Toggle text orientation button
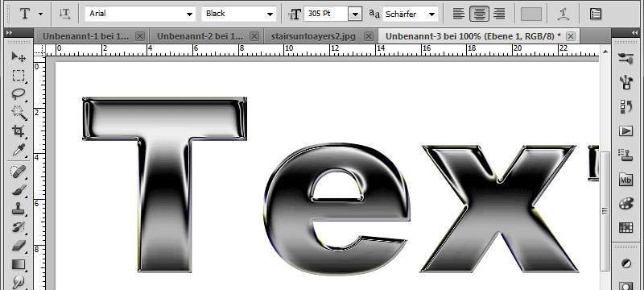Image resolution: width=644 pixels, height=290 pixels. click(x=64, y=14)
